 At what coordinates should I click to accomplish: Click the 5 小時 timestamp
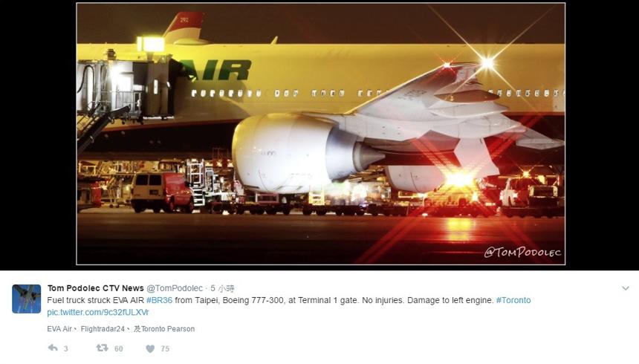click(222, 288)
